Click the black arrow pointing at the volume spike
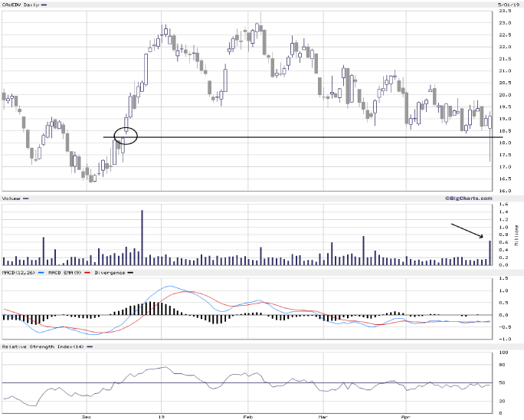This screenshot has height=420, width=524. click(467, 229)
